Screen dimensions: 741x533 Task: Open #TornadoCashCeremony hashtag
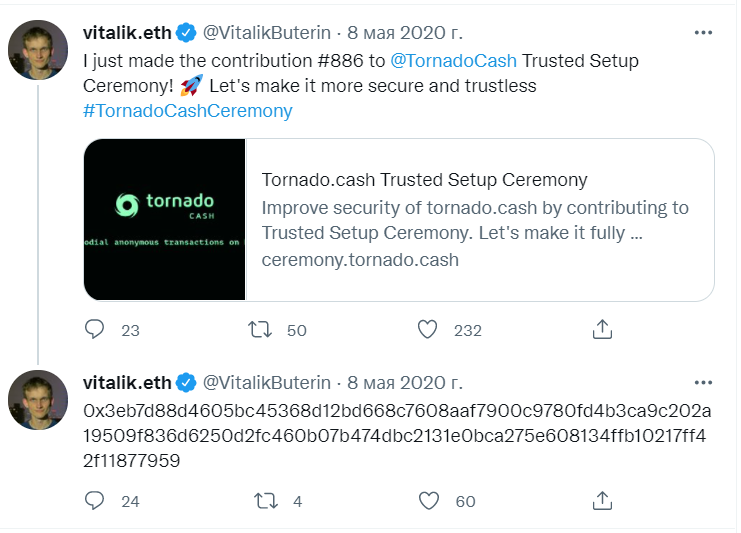188,111
